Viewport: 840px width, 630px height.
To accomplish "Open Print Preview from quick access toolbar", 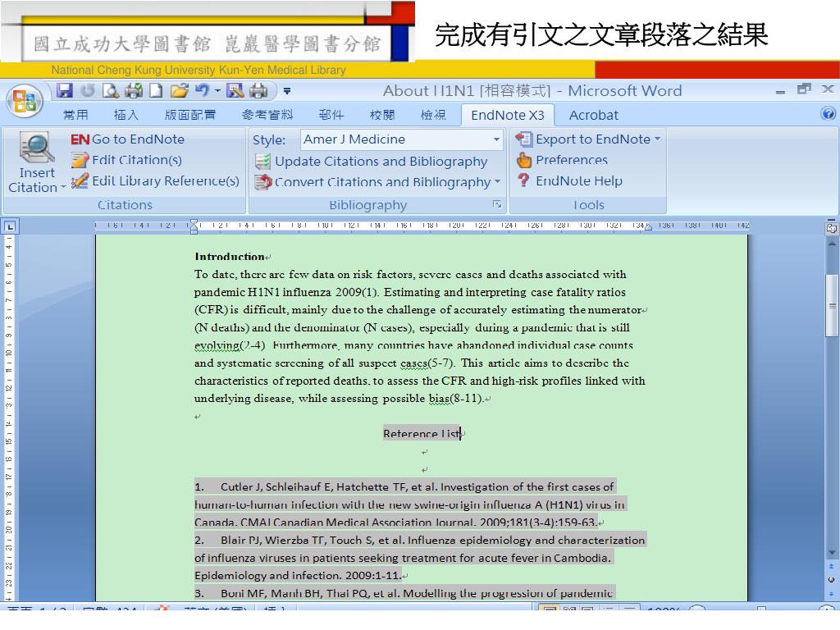I will click(111, 90).
